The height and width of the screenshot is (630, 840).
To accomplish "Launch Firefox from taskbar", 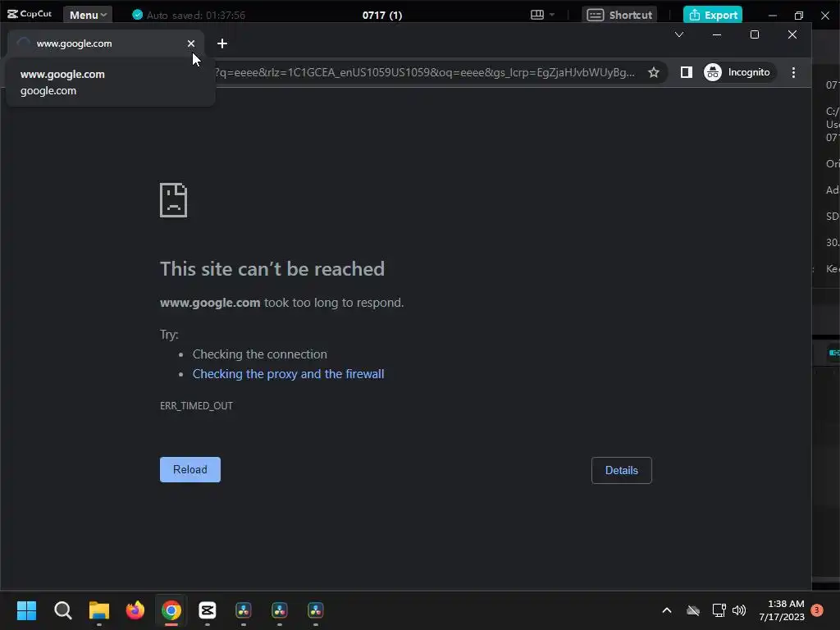I will coord(135,610).
